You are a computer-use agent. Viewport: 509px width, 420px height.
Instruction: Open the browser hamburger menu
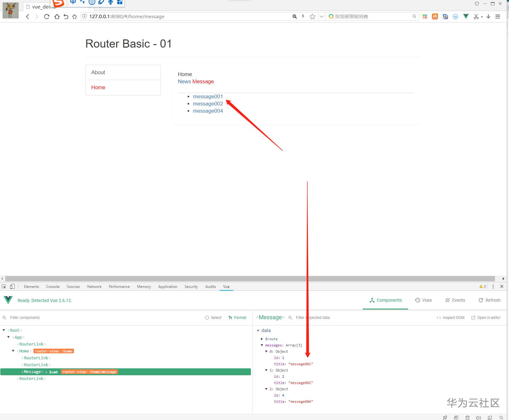[498, 17]
